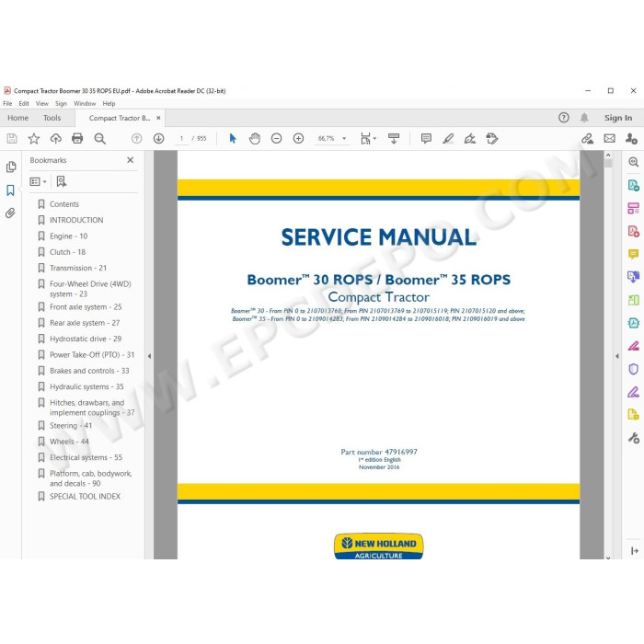Switch to the Tools tab

coord(52,118)
